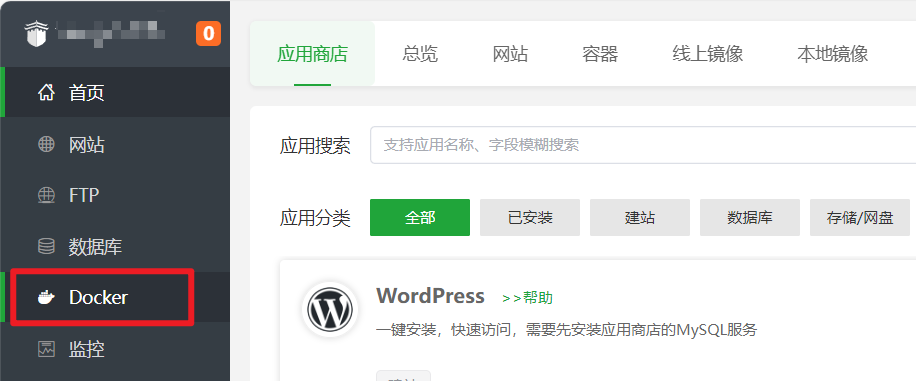The height and width of the screenshot is (381, 916).
Task: Click the panel shield logo icon
Action: tap(35, 34)
